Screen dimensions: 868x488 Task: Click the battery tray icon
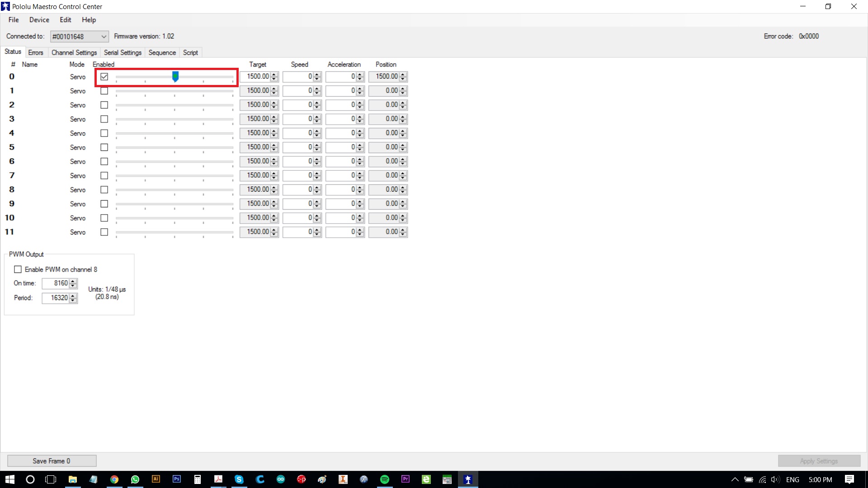tap(749, 479)
